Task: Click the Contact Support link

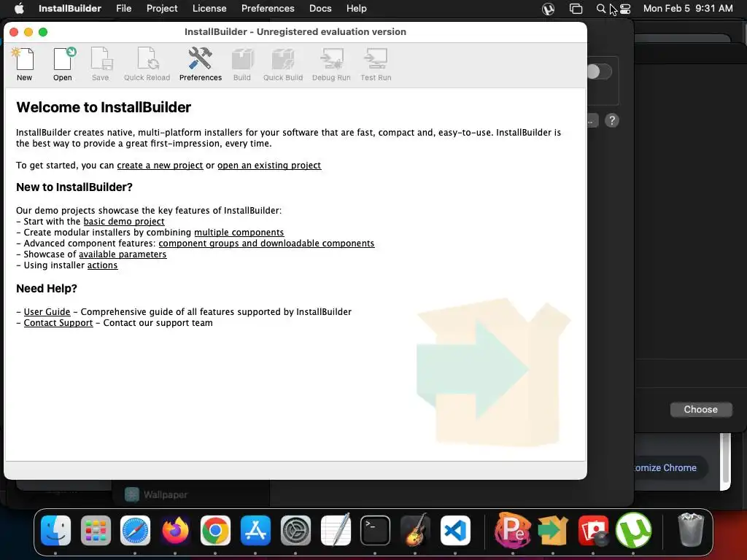Action: (58, 323)
